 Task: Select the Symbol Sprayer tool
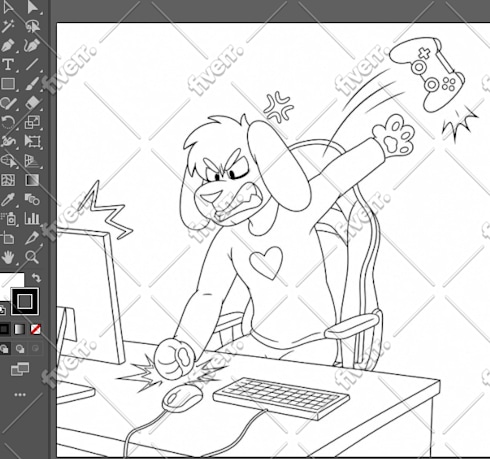tap(8, 219)
